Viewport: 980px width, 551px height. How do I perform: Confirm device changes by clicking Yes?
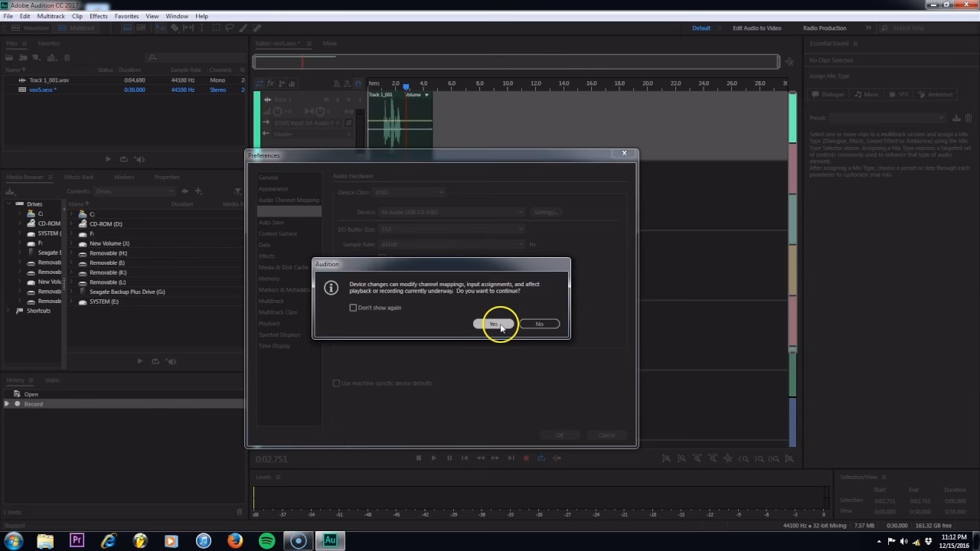pyautogui.click(x=494, y=324)
